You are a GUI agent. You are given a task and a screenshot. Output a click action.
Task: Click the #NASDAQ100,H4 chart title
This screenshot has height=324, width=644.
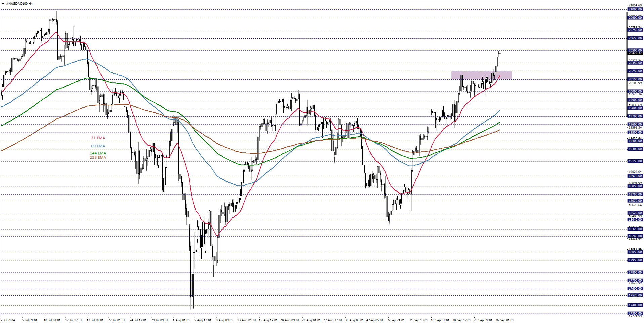click(19, 4)
